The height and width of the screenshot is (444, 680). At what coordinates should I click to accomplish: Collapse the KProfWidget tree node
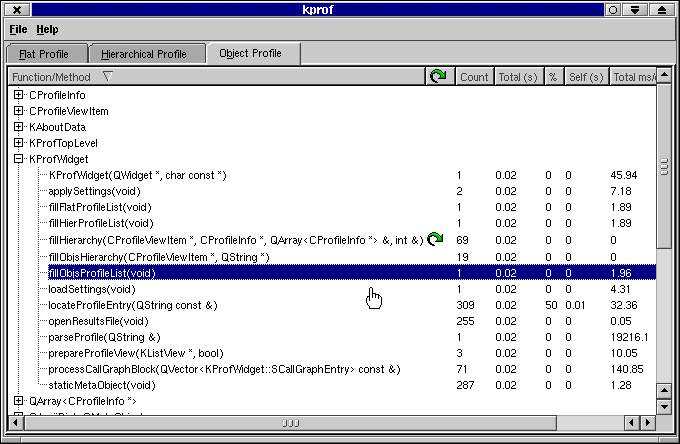tap(19, 159)
